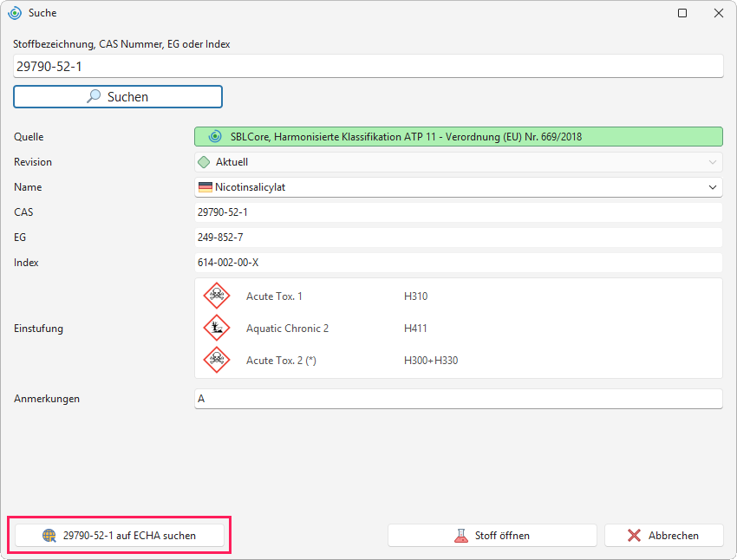
Task: Click the Anmerkungen field containing A
Action: [x=459, y=399]
